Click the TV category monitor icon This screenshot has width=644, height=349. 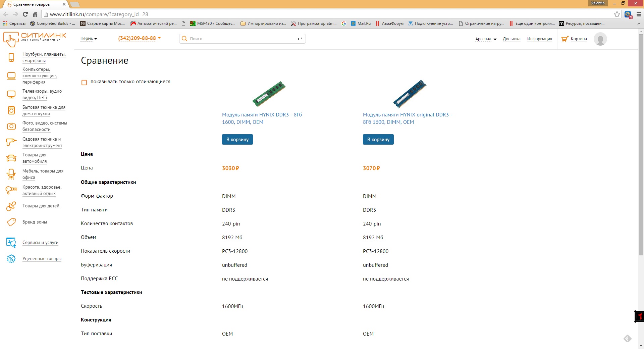[11, 94]
